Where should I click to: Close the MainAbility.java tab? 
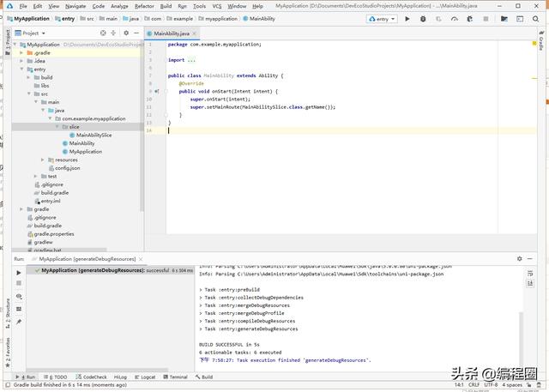(x=195, y=33)
